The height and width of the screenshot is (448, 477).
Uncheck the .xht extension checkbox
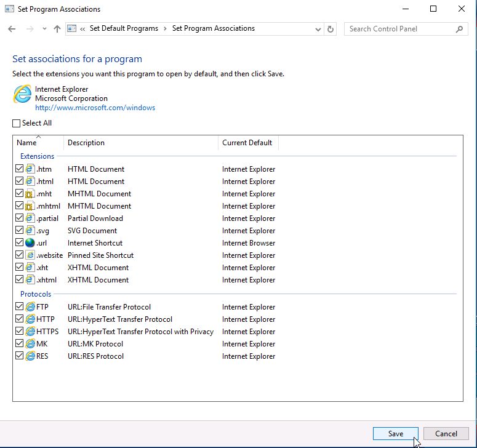click(x=20, y=267)
